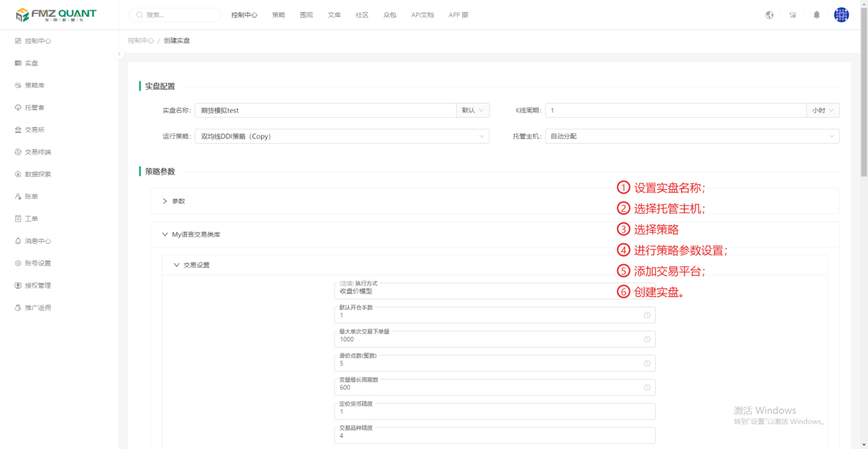Screen dimensions: 868x449
Task: Open the user avatar menu
Action: (841, 15)
